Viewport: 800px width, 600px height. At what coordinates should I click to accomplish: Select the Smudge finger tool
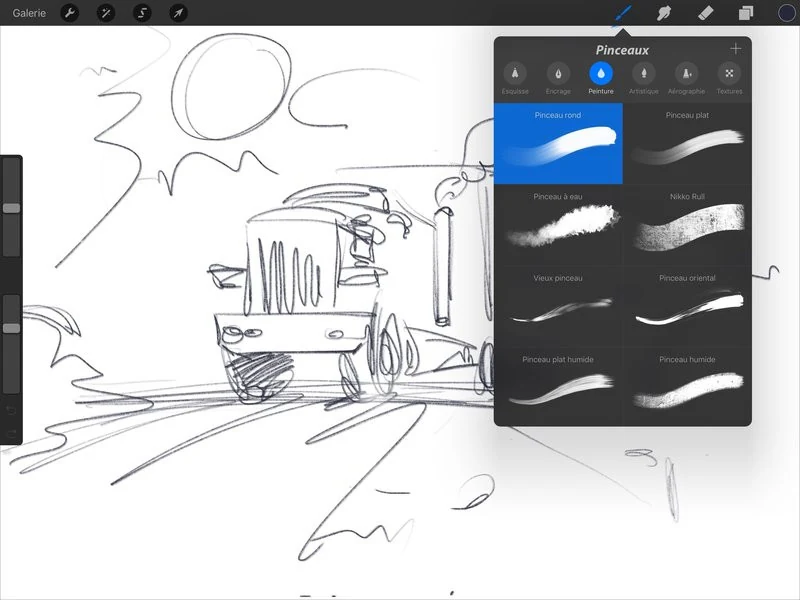point(664,13)
